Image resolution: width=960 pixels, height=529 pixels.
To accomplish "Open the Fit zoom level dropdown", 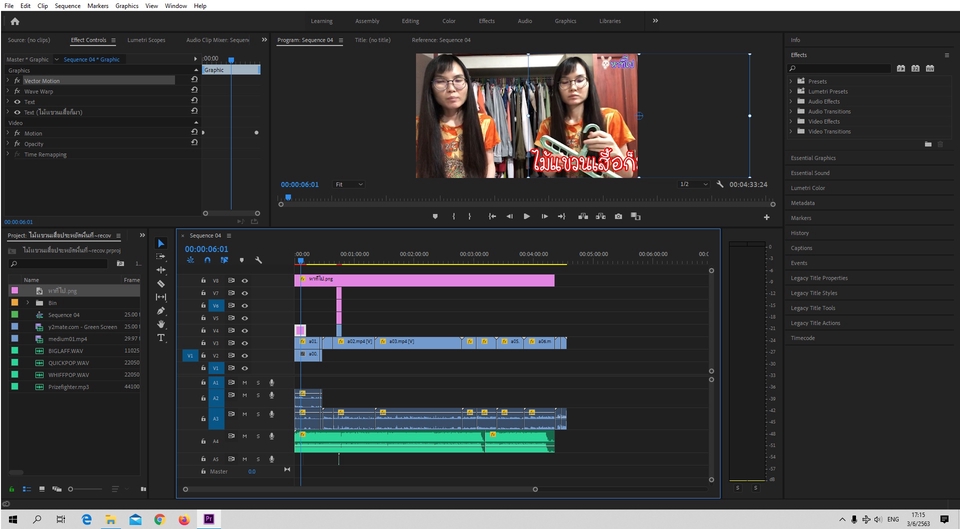I will click(x=349, y=184).
